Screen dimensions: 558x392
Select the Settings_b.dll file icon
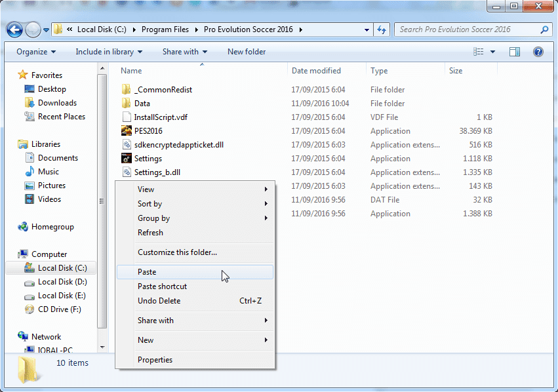click(127, 172)
